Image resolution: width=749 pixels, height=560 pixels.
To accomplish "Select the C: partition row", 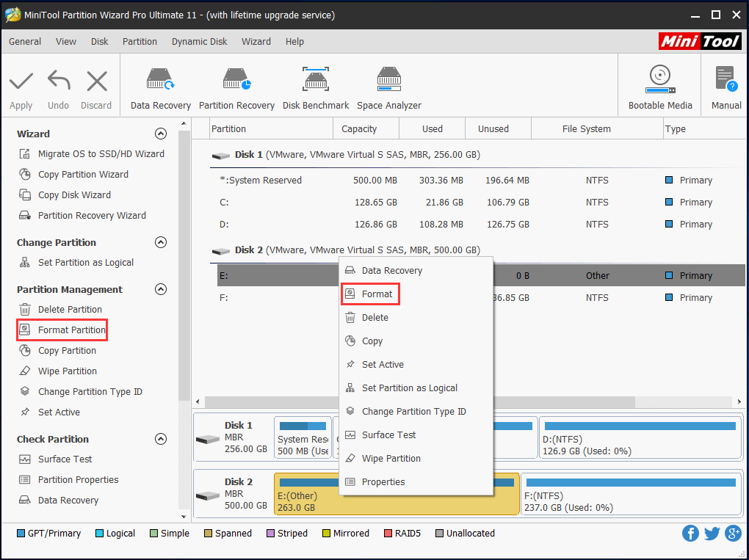I will click(480, 203).
